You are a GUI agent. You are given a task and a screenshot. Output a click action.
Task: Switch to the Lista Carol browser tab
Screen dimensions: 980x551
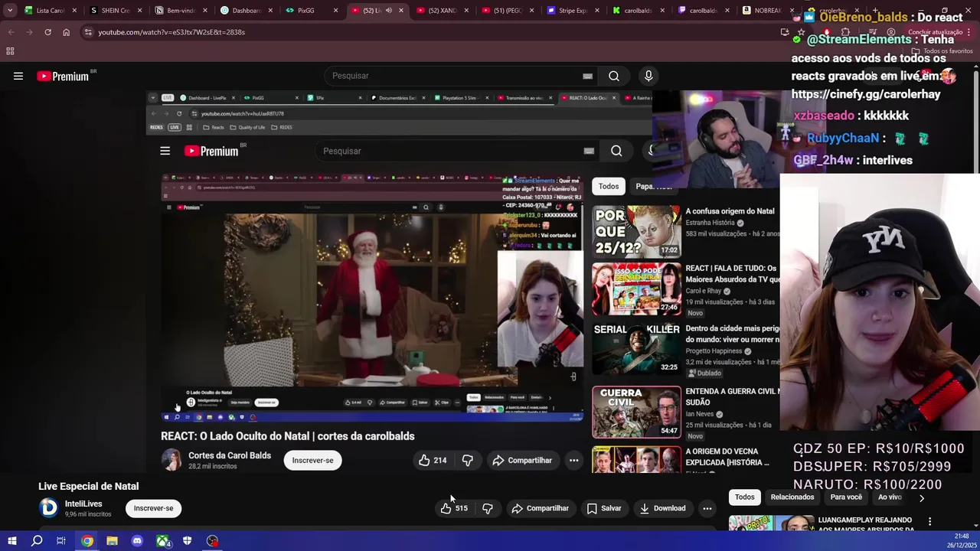tap(51, 11)
